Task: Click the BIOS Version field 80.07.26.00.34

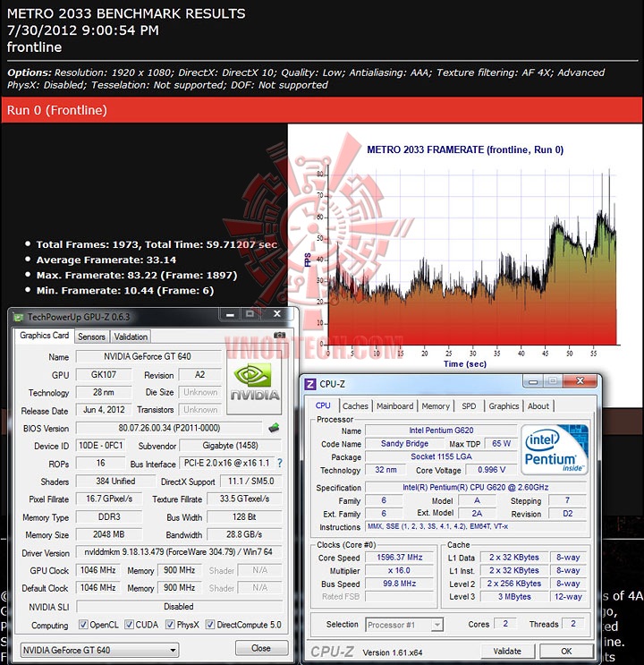Action: pos(169,428)
